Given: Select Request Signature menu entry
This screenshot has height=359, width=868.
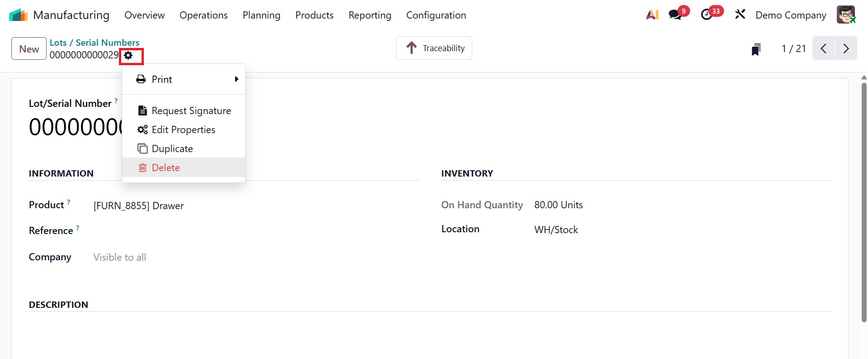Looking at the screenshot, I should [191, 111].
